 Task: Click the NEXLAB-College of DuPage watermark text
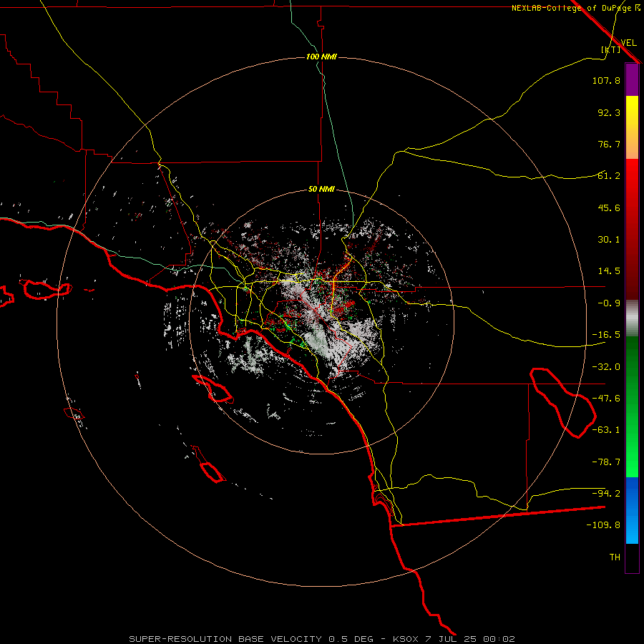pyautogui.click(x=575, y=8)
